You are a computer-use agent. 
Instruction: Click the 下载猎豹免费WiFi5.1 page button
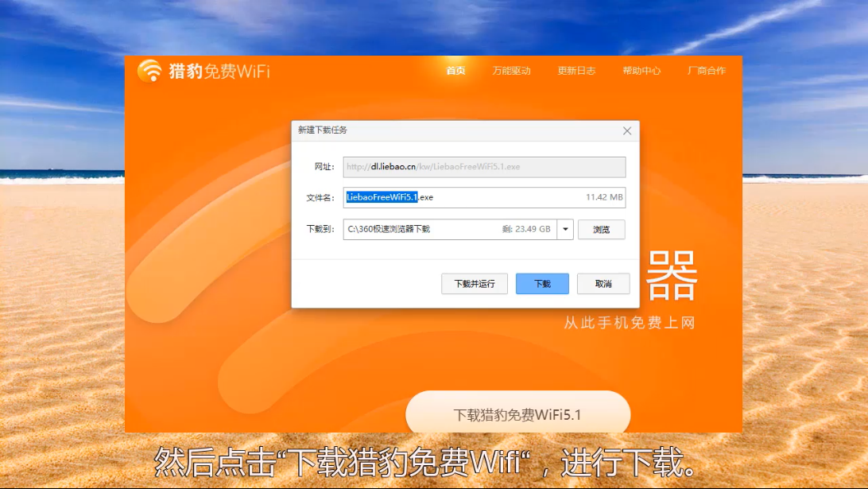pos(517,414)
